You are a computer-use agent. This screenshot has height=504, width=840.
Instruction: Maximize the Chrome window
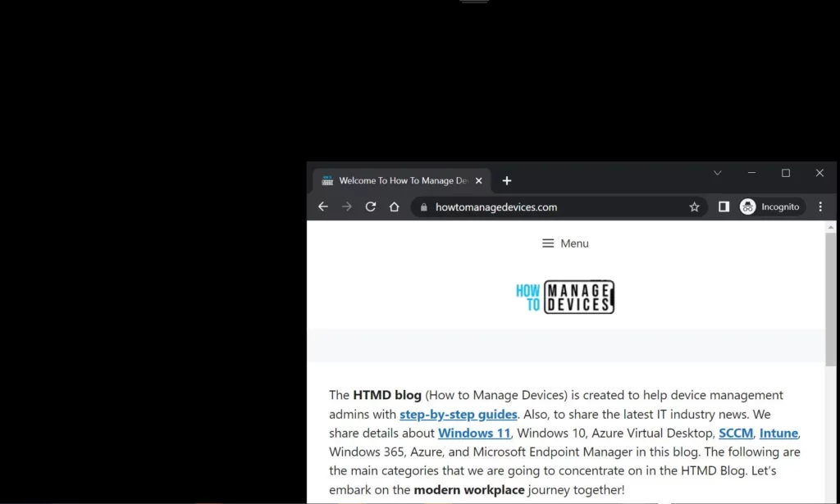pyautogui.click(x=785, y=173)
